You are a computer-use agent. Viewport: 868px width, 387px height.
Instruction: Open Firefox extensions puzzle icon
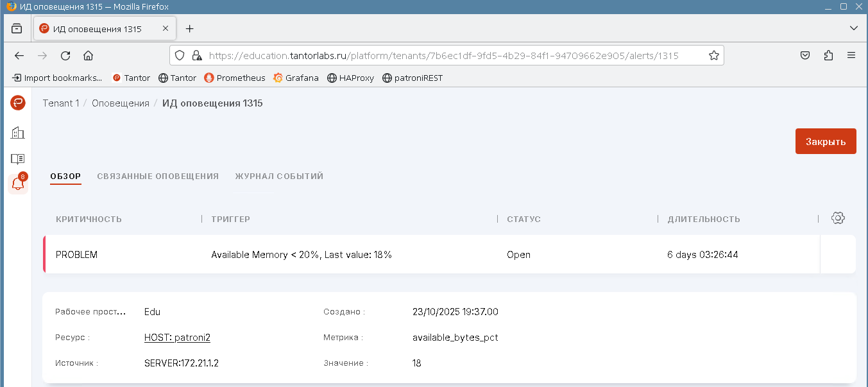[828, 55]
